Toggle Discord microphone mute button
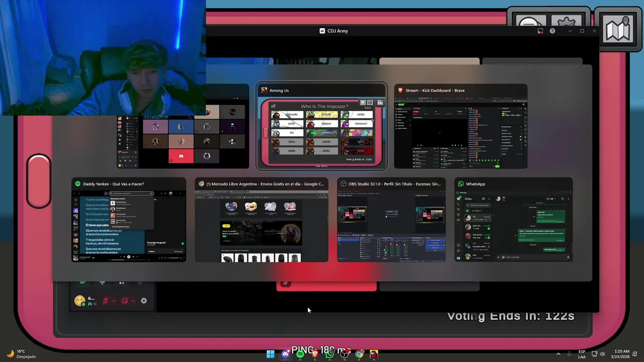Screen dimensions: 644x362 coord(106,301)
